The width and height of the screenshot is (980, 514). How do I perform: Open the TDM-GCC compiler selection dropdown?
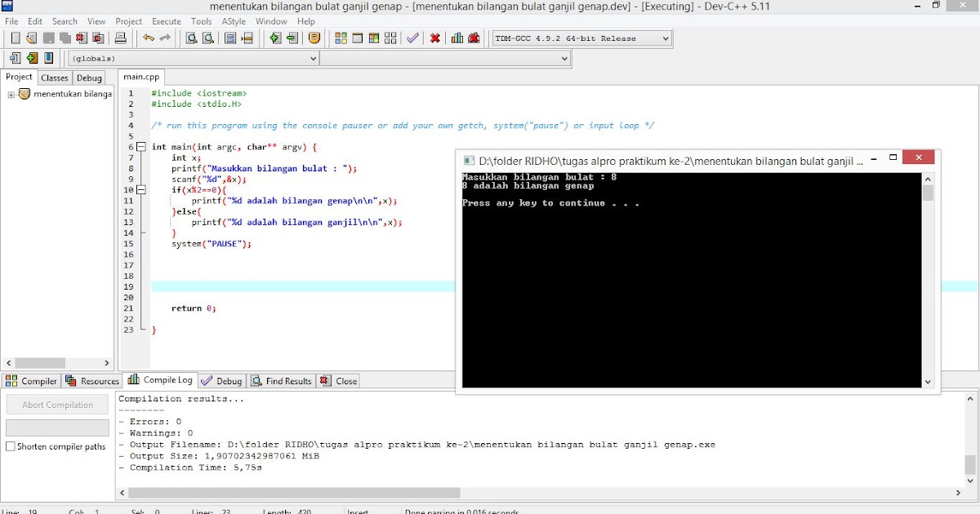pyautogui.click(x=582, y=38)
